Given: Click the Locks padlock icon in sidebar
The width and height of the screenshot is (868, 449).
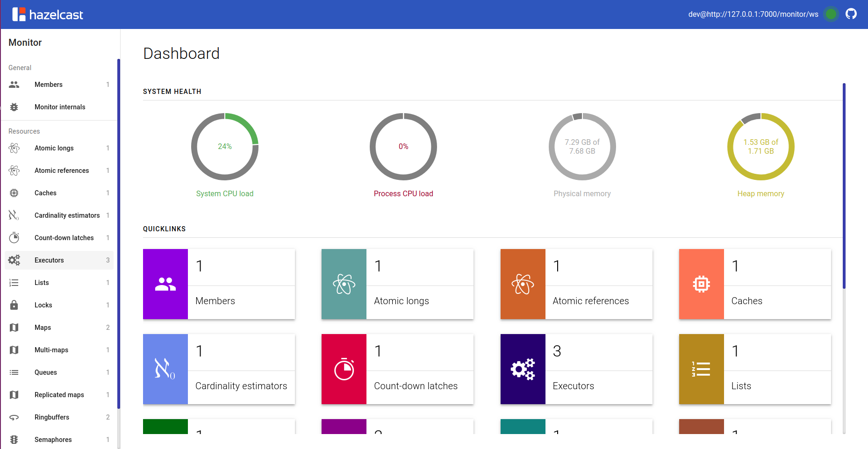Looking at the screenshot, I should coord(14,305).
